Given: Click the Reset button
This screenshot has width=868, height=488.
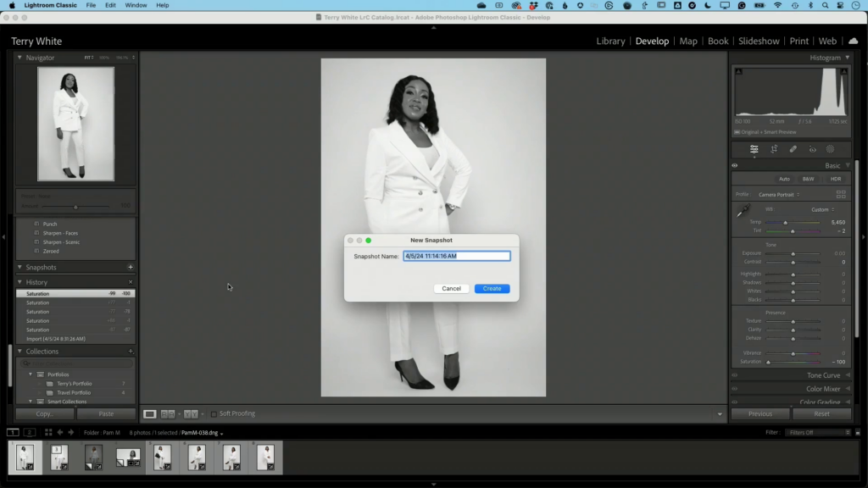Looking at the screenshot, I should (821, 413).
